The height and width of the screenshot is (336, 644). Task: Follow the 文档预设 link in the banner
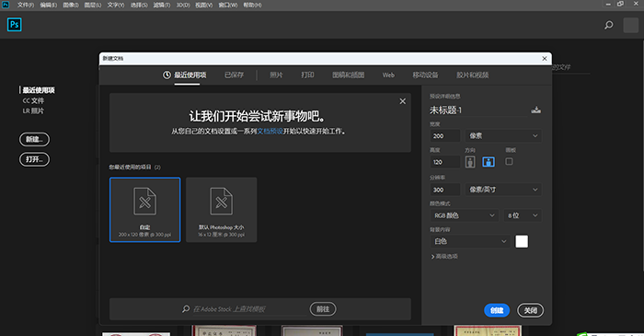tap(270, 132)
